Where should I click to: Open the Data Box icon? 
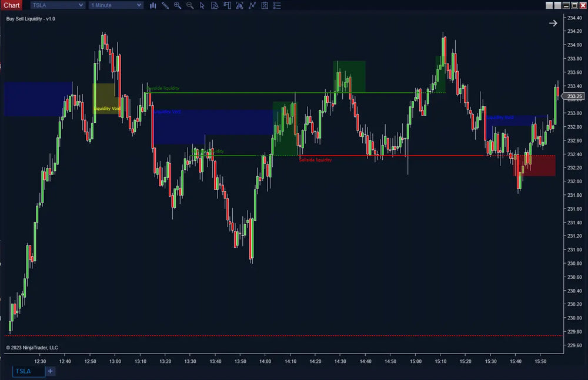(x=215, y=5)
